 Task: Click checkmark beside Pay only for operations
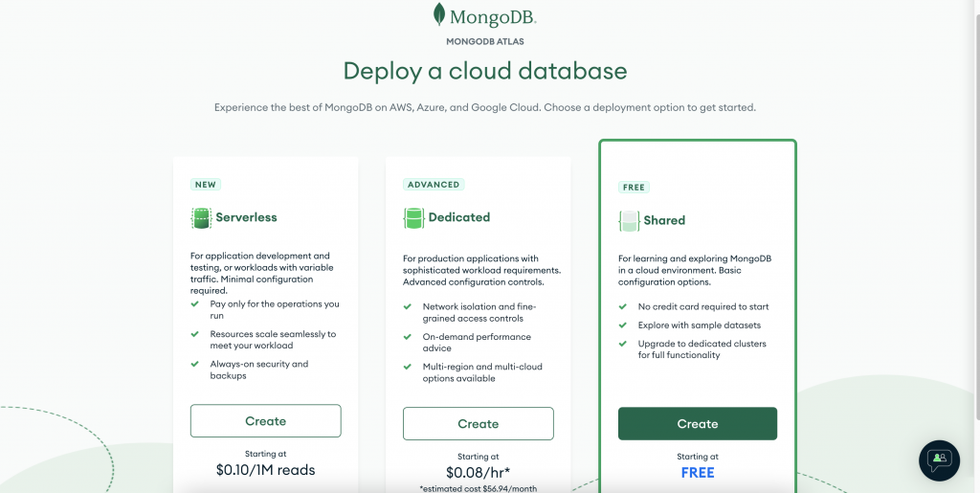point(195,304)
